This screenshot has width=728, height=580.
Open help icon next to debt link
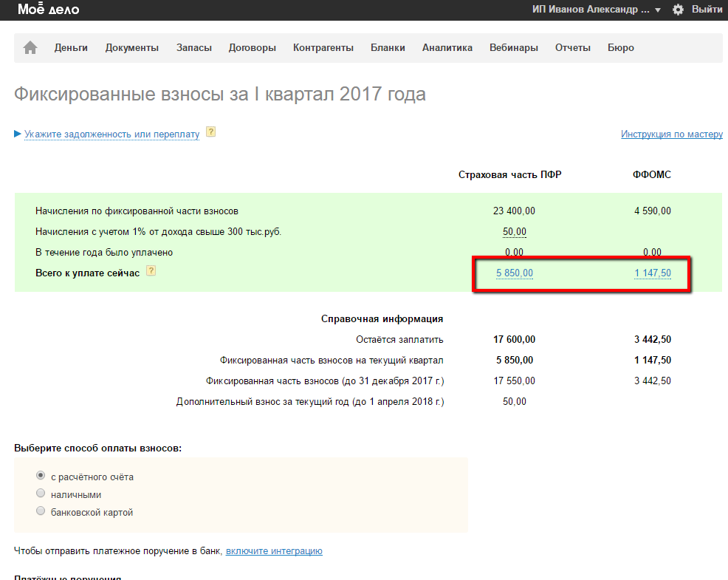(210, 132)
